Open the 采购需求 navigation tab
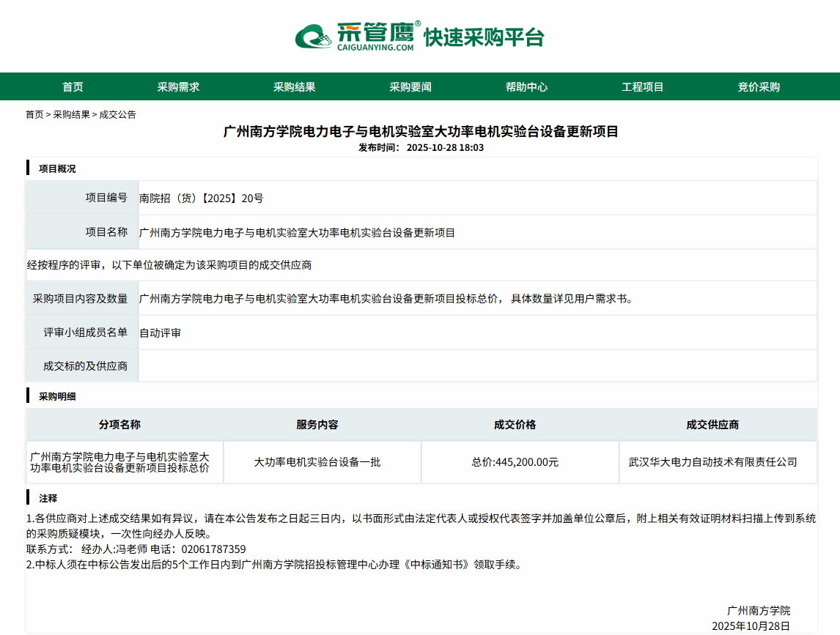 coord(178,87)
